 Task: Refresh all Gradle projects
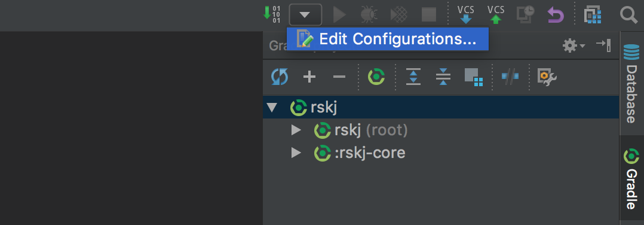(x=280, y=77)
